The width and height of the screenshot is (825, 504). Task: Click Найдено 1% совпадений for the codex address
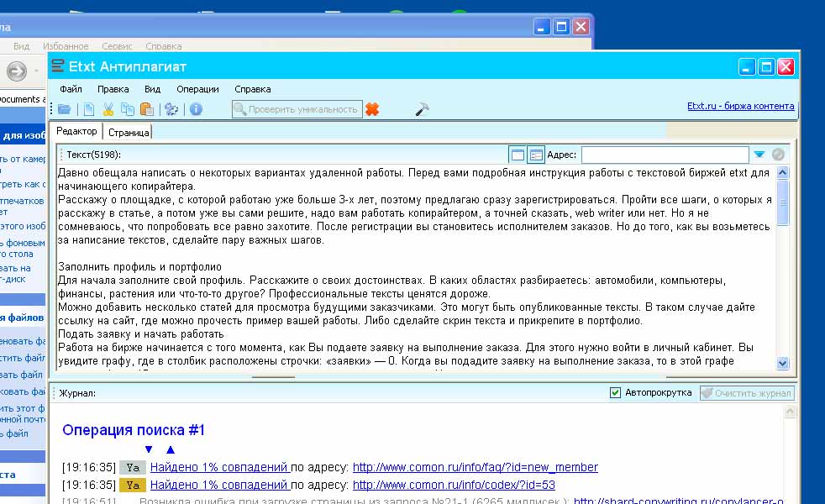(x=219, y=485)
